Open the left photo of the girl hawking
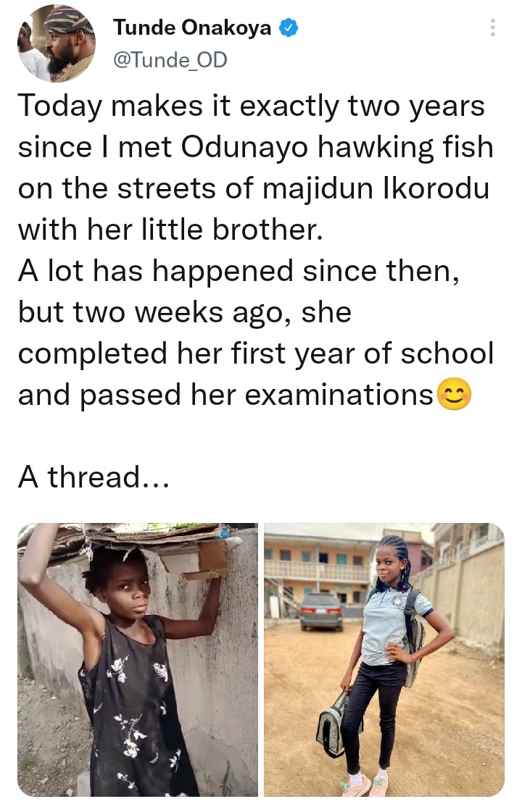Screen dimensions: 522x812 click(x=138, y=659)
